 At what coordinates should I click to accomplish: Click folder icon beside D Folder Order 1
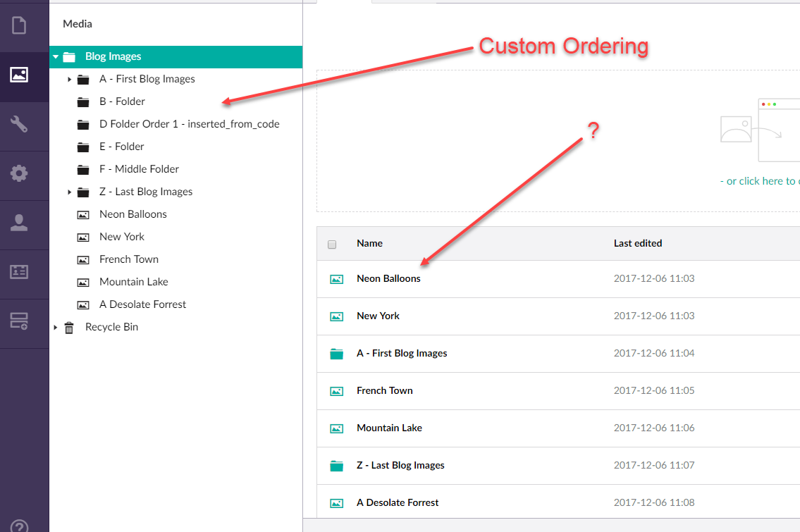coord(83,125)
